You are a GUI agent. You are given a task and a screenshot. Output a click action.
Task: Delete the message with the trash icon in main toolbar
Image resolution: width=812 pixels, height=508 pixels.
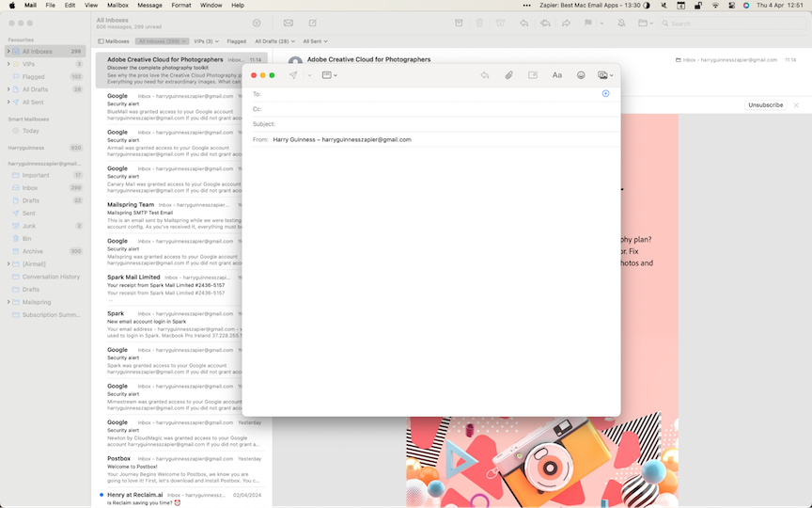[x=479, y=23]
